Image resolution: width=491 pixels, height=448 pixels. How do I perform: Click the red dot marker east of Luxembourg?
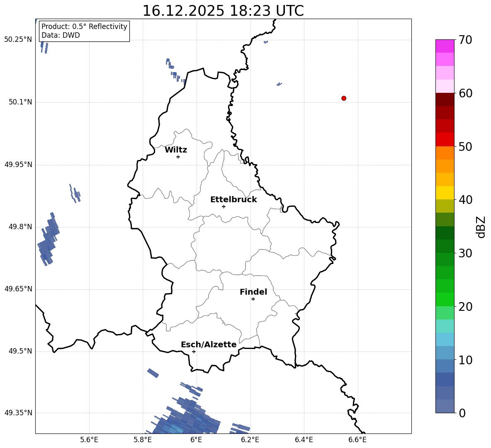coord(343,98)
